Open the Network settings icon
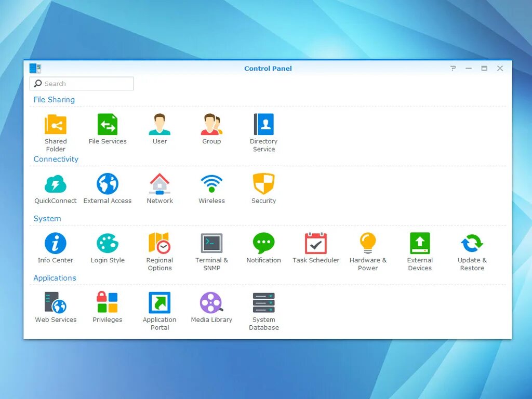Screen dimensions: 532x399 point(159,184)
